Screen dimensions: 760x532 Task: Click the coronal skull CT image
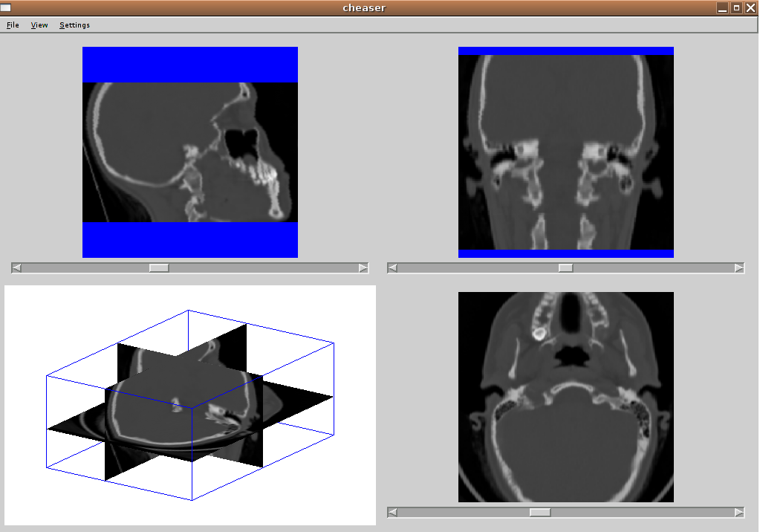(566, 152)
